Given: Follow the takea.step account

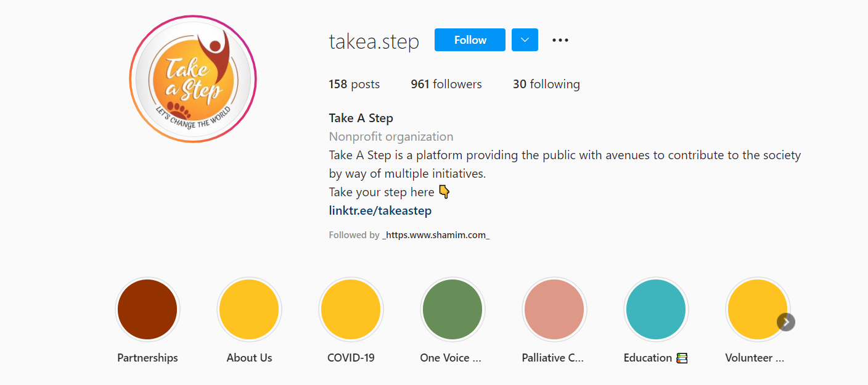Looking at the screenshot, I should click(470, 40).
